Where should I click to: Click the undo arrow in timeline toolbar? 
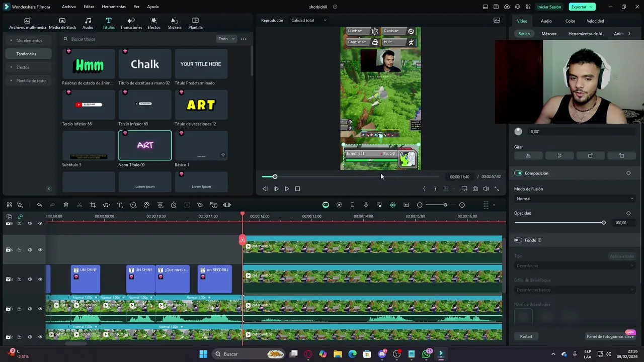pyautogui.click(x=39, y=205)
